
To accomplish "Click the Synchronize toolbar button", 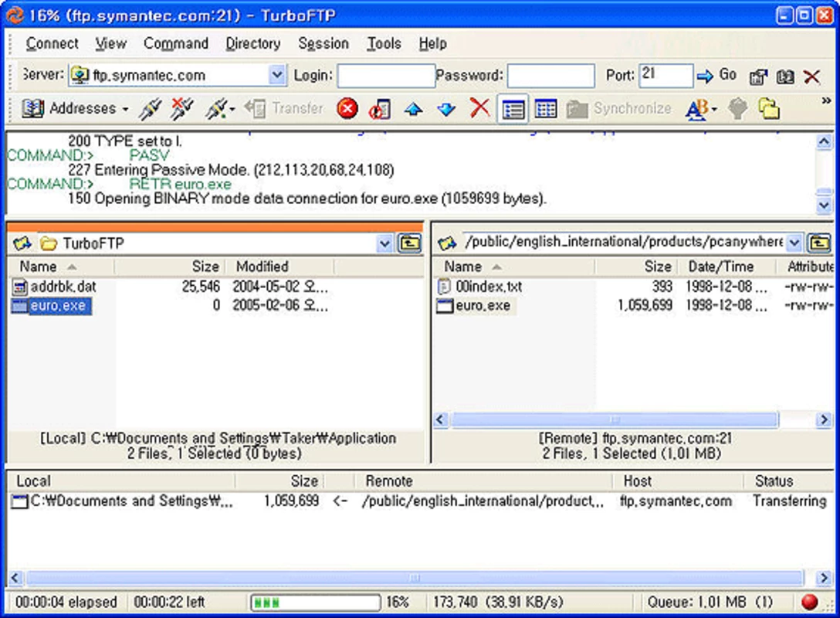I will click(618, 109).
